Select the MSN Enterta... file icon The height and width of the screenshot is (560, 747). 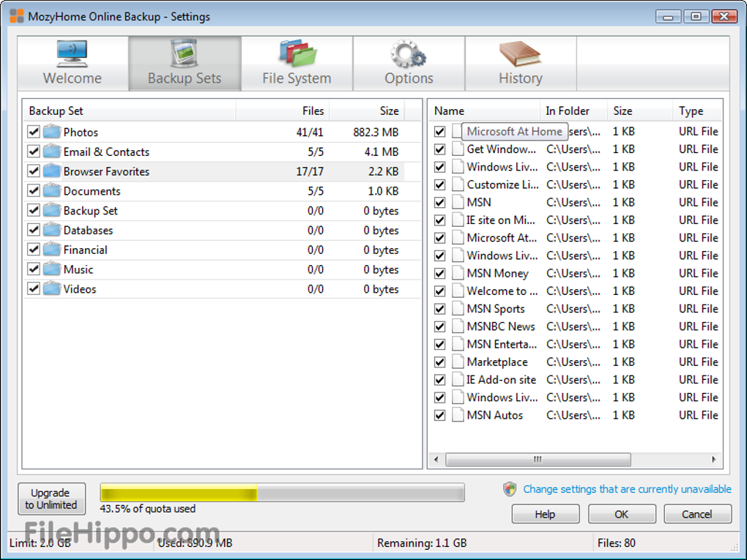point(458,344)
